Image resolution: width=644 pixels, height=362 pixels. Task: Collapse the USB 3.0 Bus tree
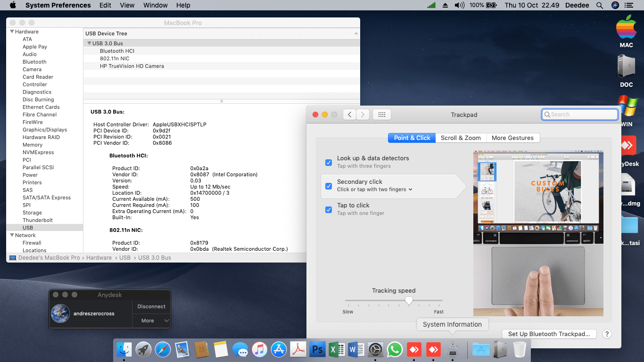click(89, 43)
